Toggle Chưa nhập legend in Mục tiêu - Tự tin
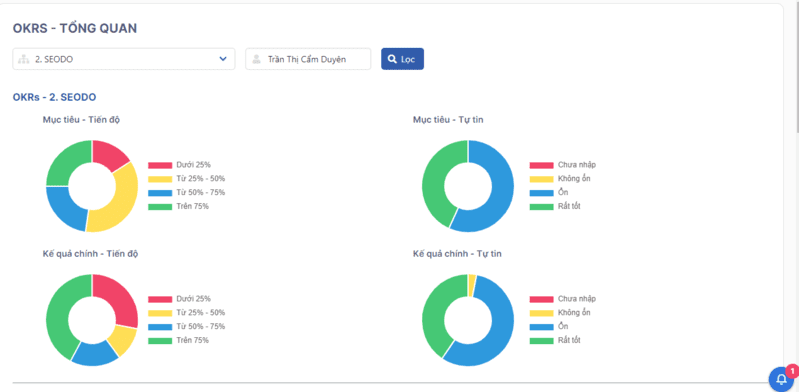799x392 pixels. tap(563, 165)
